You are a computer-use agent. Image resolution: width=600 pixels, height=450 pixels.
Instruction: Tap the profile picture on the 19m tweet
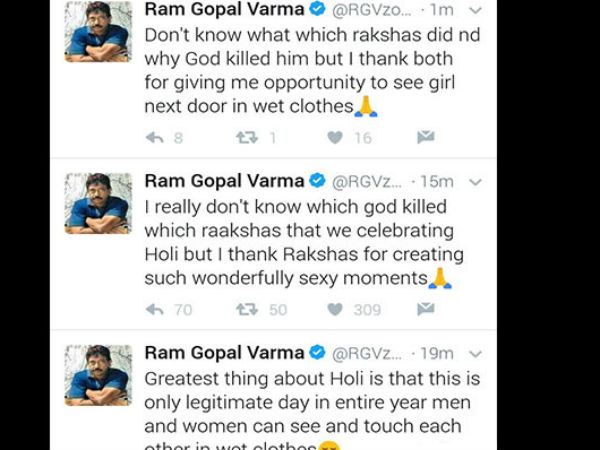[98, 374]
